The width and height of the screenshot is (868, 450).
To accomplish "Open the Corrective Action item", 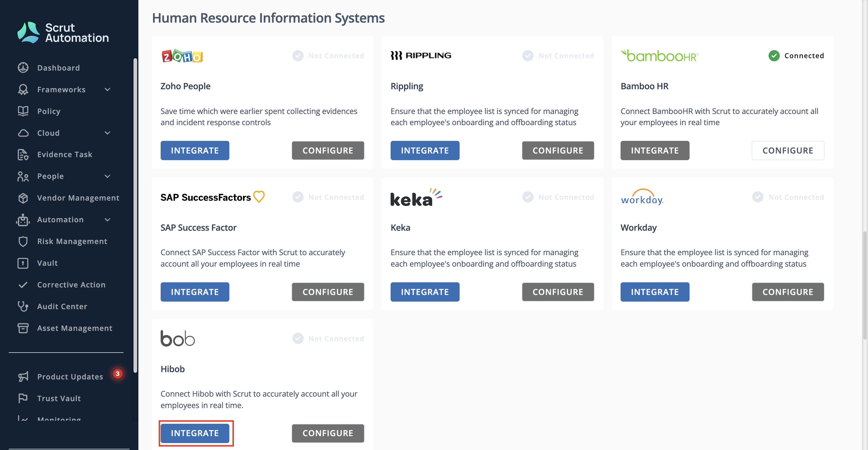I will point(71,285).
